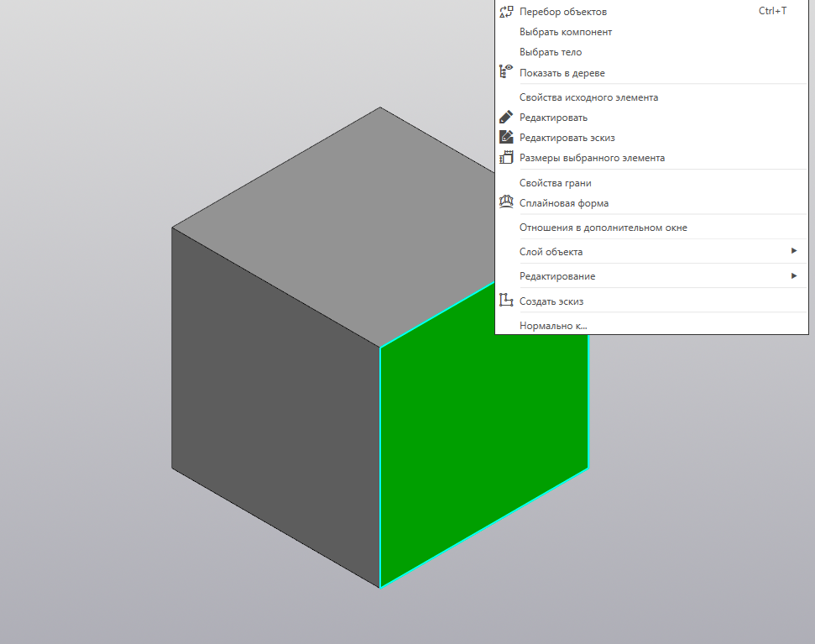
Task: Click the Редактировать эскиз sketch-edit icon
Action: (x=506, y=137)
